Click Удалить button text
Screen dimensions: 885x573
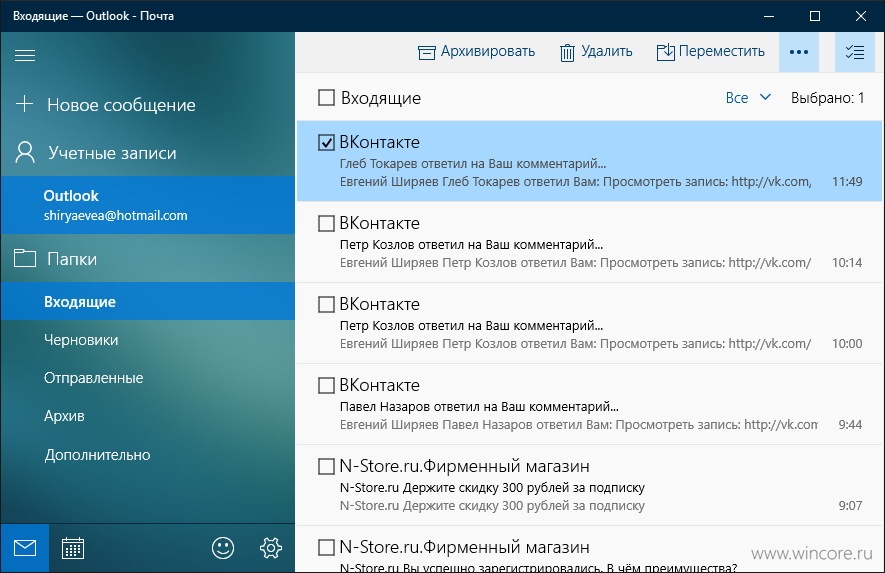pyautogui.click(x=607, y=51)
